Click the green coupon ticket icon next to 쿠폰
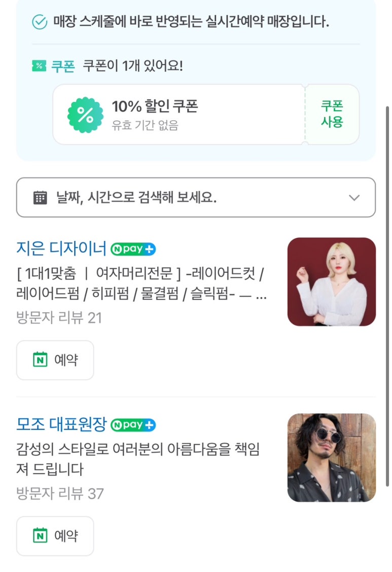 pyautogui.click(x=39, y=66)
